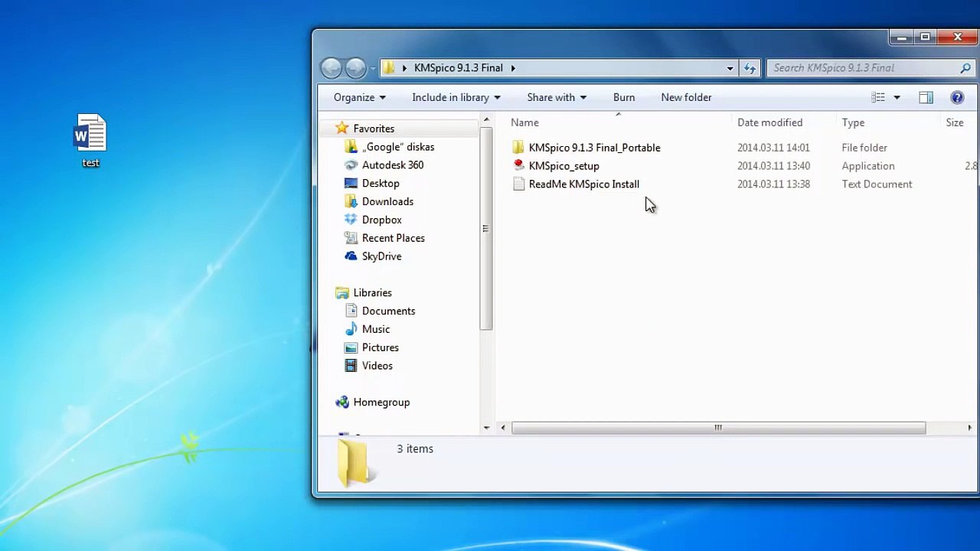Click the Recent Places icon

(351, 238)
